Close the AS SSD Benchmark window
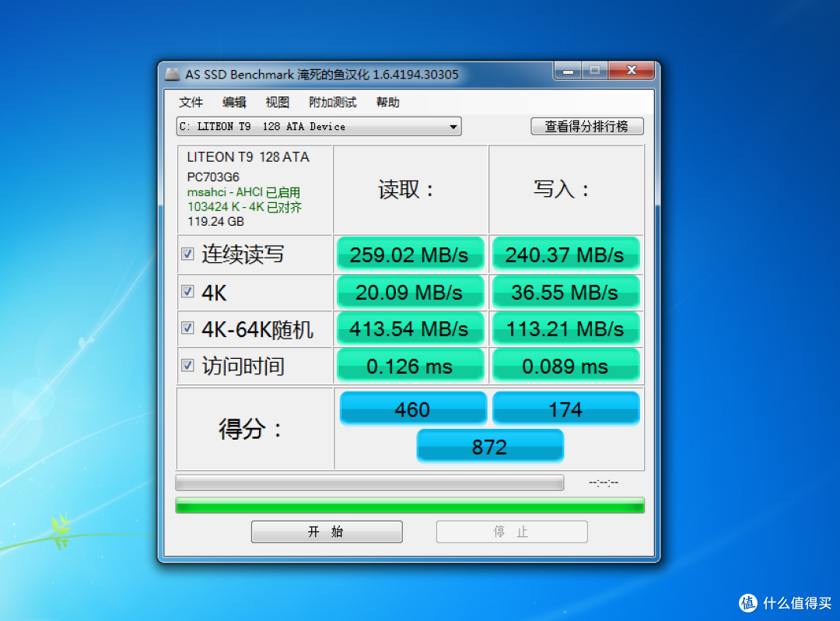 632,71
